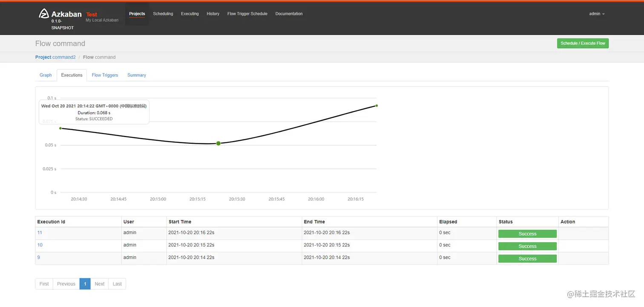This screenshot has height=307, width=644.
Task: Click the 0.025 s y-axis label
Action: point(49,169)
